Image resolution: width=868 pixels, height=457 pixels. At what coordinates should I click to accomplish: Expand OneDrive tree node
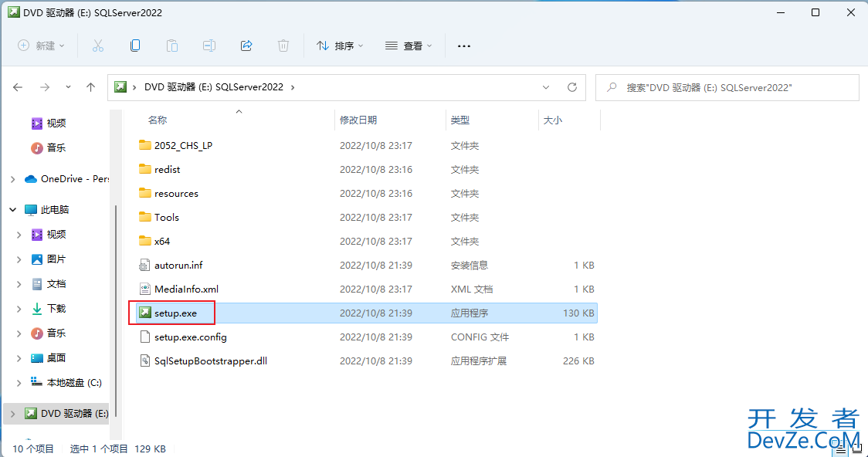(12, 179)
